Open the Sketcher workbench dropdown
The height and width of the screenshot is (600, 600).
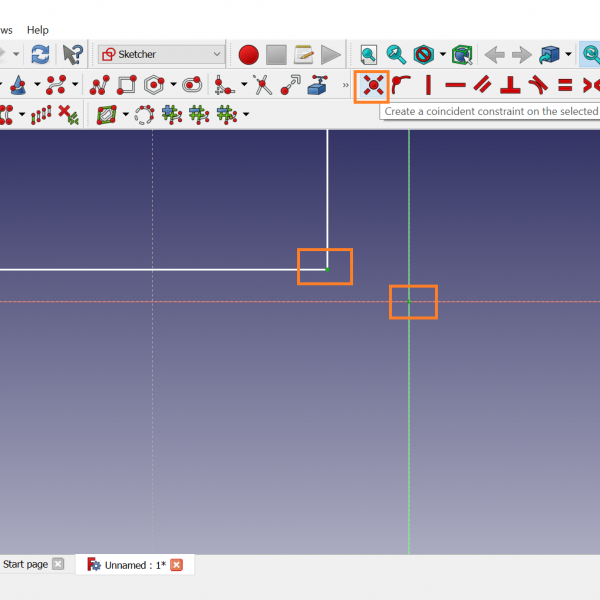[160, 54]
